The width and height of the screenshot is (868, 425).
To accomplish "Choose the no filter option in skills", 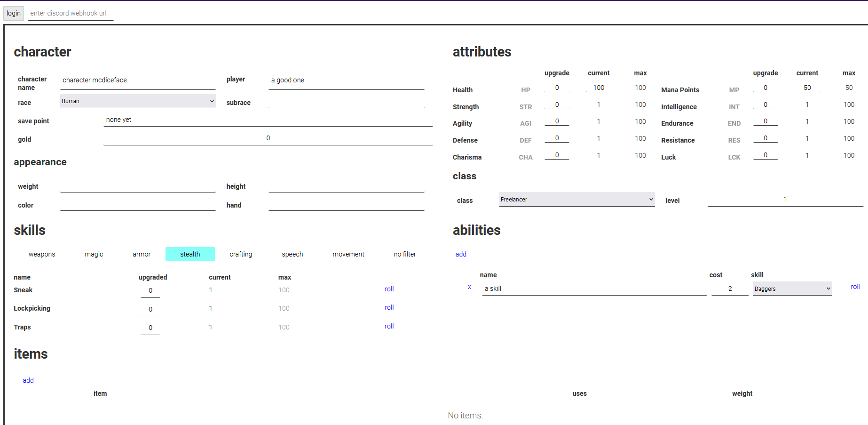I will pos(405,254).
